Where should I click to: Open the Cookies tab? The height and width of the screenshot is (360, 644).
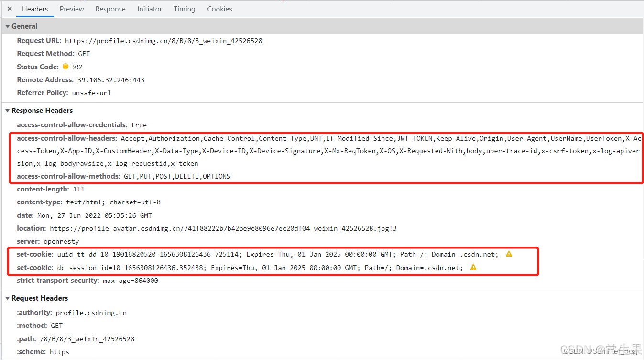219,9
